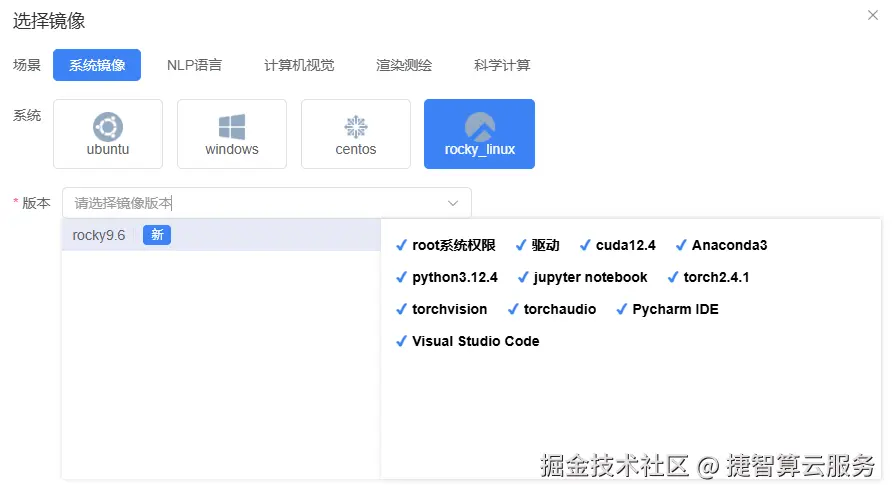892x496 pixels.
Task: Open the 科学计算 tab
Action: click(x=502, y=65)
